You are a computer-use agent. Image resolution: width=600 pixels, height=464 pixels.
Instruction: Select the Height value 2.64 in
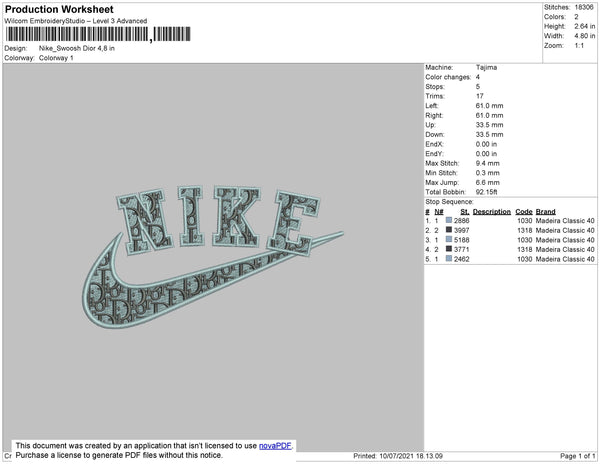(x=585, y=26)
